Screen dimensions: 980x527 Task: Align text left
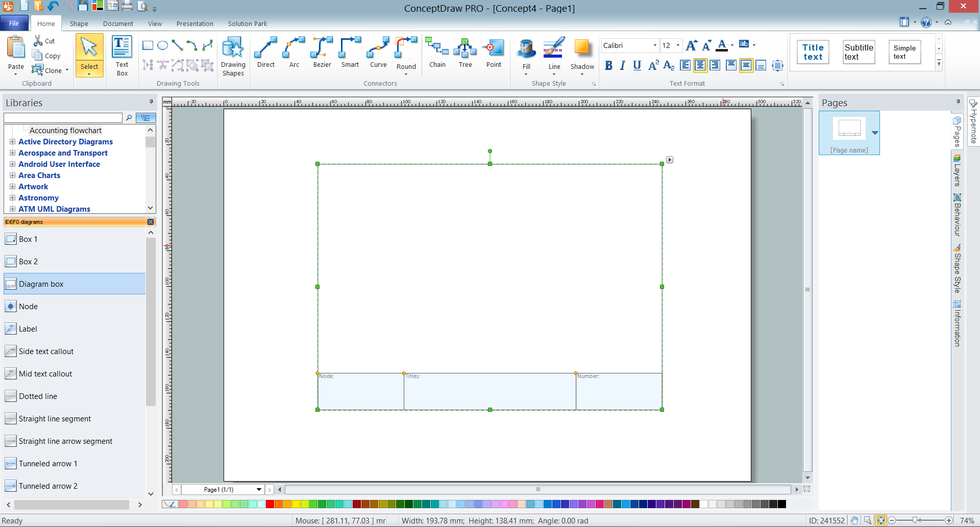click(x=685, y=65)
